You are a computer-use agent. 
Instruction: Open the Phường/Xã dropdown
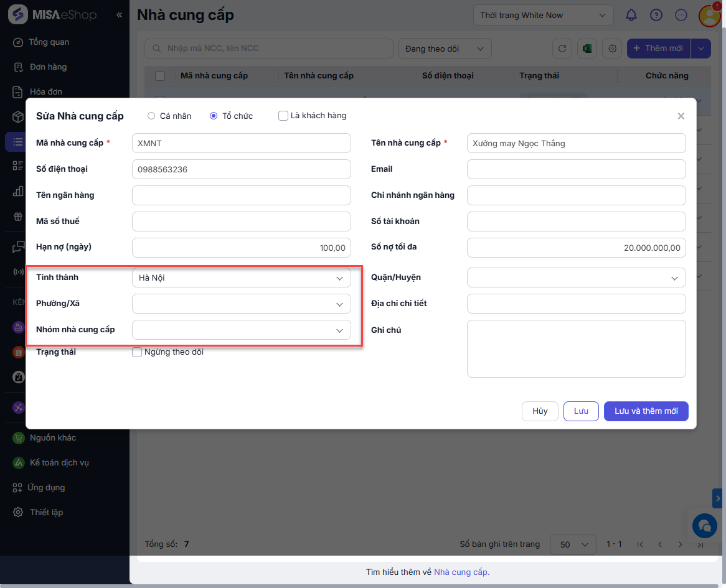tap(241, 304)
